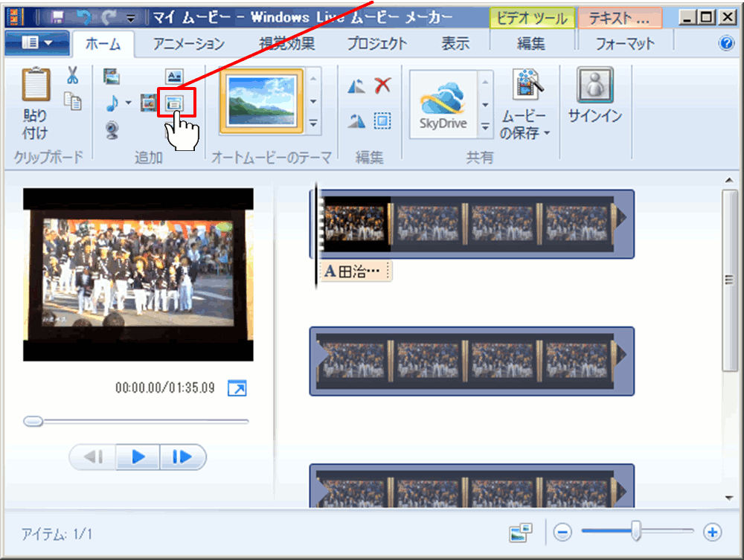Select the Webcam video icon
The width and height of the screenshot is (744, 560).
[112, 130]
